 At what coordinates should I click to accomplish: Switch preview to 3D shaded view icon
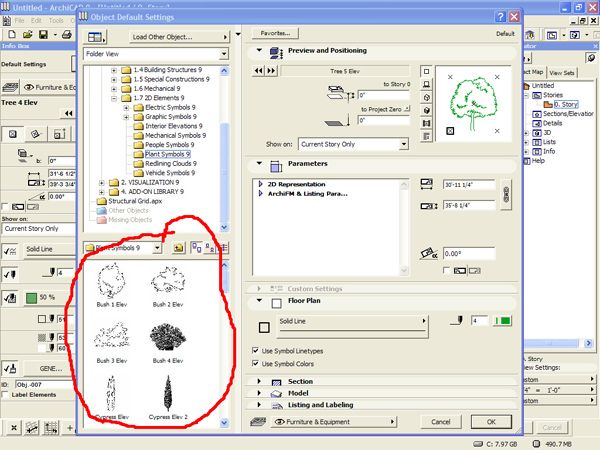[427, 110]
